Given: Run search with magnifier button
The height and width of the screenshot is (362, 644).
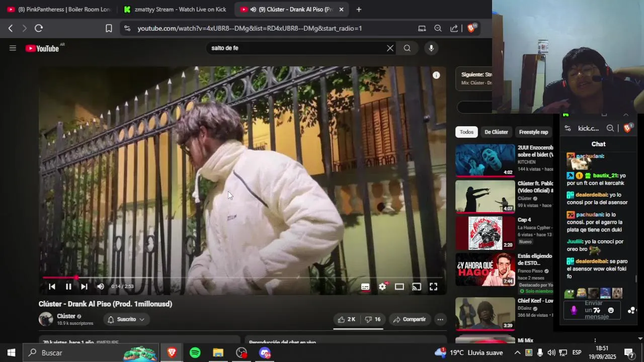Looking at the screenshot, I should 407,48.
